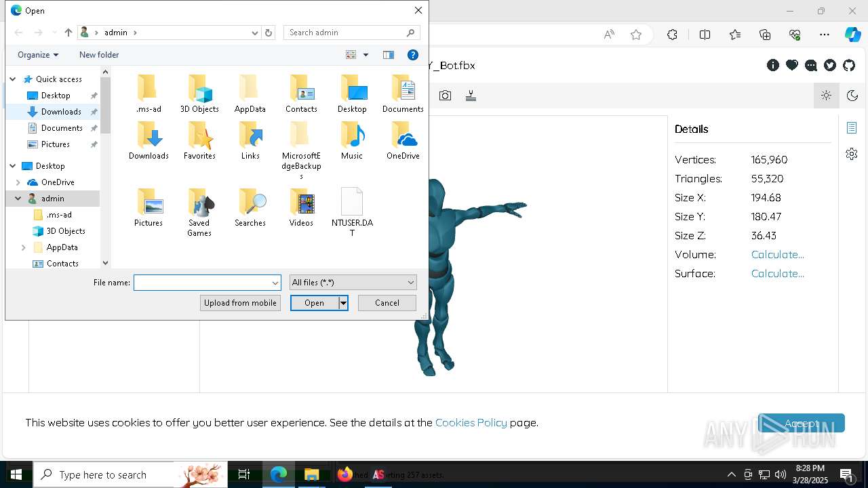Viewport: 868px width, 488px height.
Task: Click the donate heart icon
Action: pyautogui.click(x=792, y=65)
